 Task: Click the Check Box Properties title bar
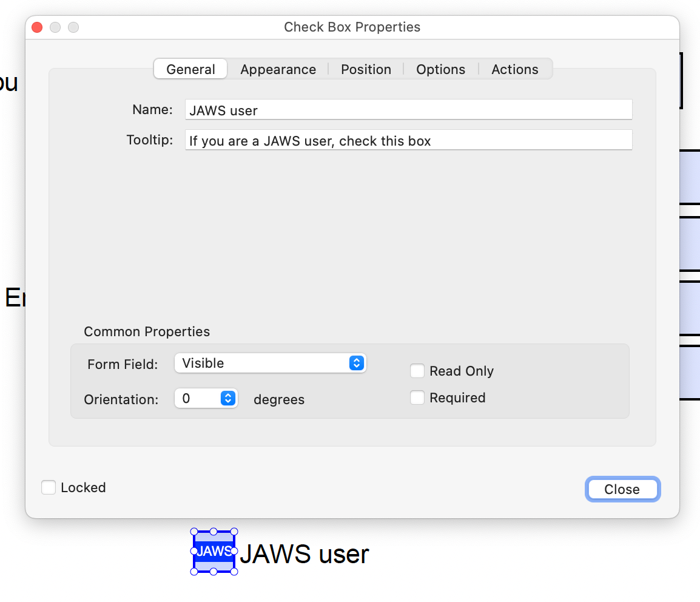click(352, 27)
